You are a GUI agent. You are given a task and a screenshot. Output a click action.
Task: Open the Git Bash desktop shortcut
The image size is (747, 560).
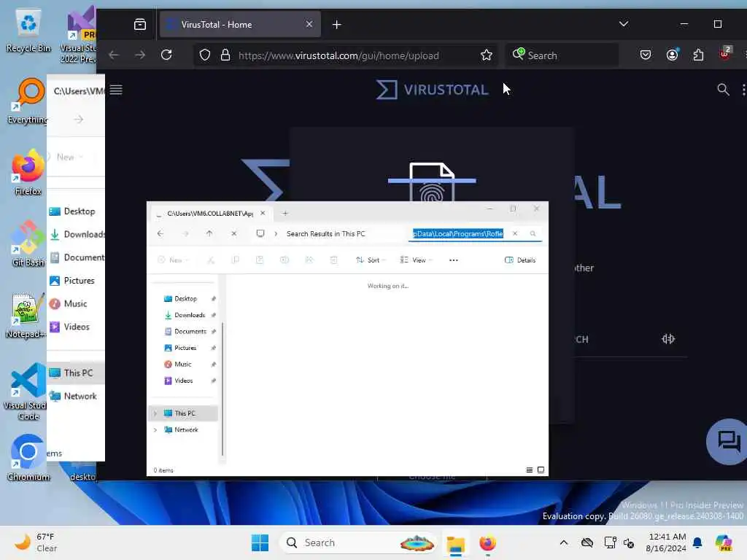coord(28,244)
